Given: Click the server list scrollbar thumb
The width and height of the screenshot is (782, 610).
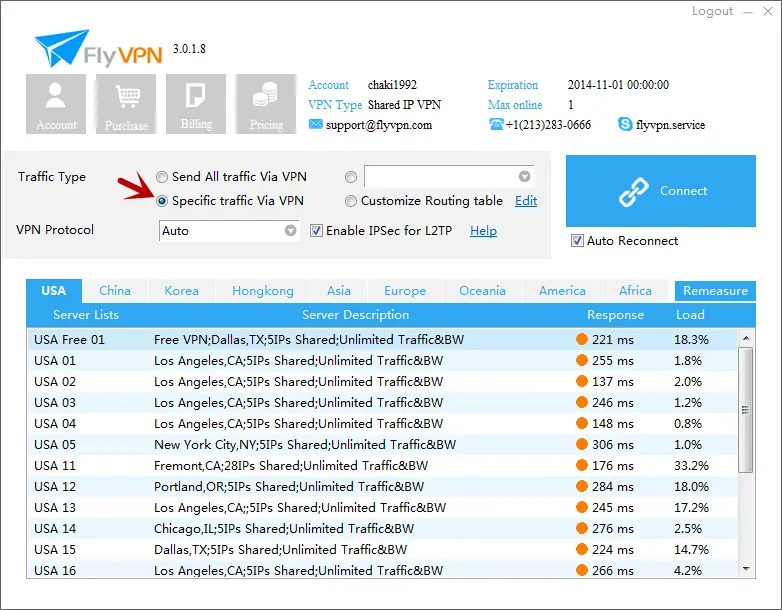Looking at the screenshot, I should point(746,410).
